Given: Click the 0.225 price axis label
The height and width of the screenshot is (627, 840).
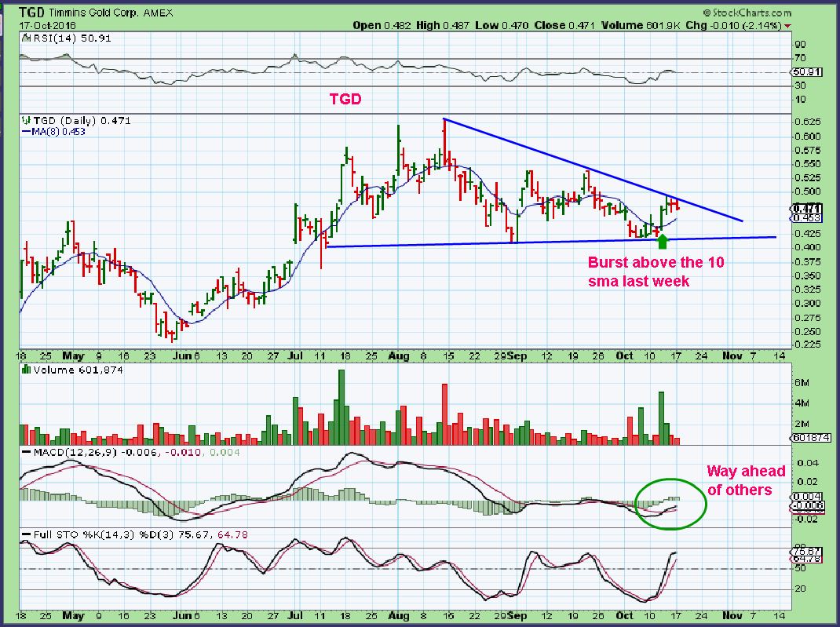Looking at the screenshot, I should 807,344.
